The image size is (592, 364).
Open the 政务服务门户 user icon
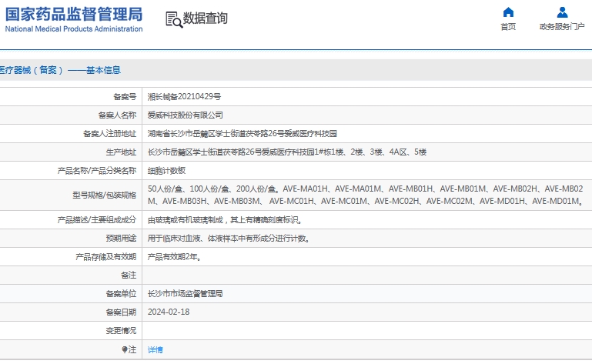tap(562, 12)
